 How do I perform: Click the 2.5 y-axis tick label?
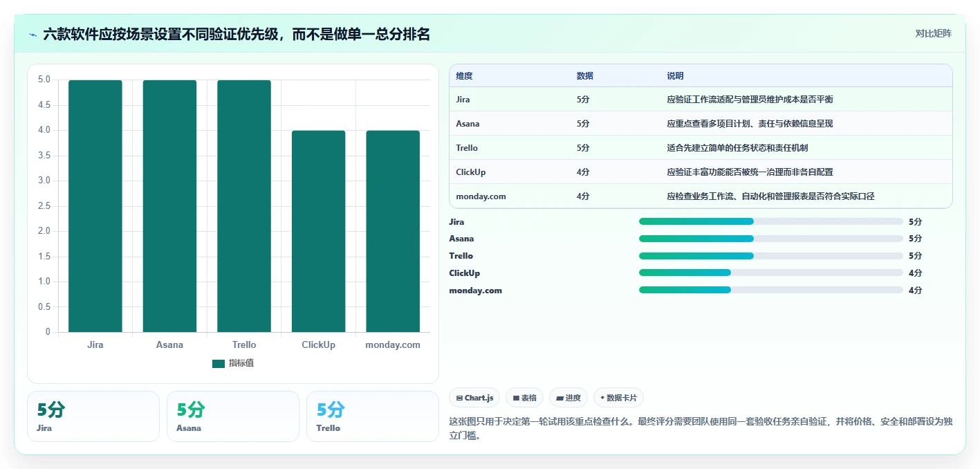tap(44, 206)
